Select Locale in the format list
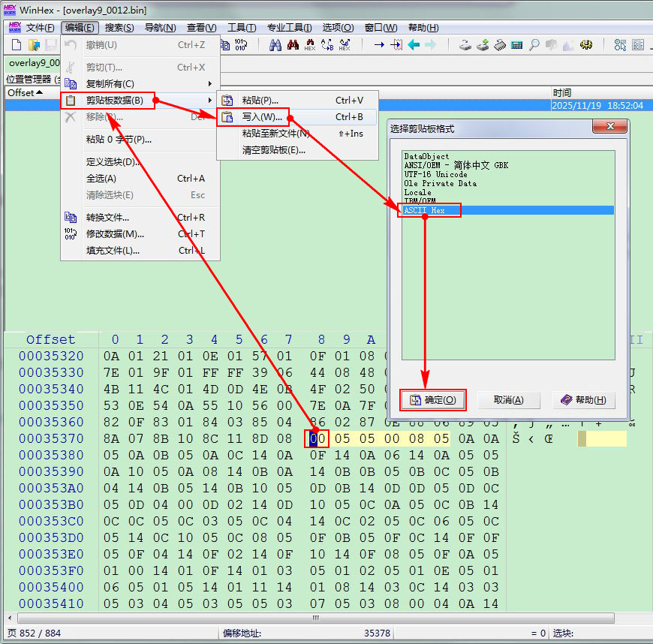This screenshot has height=644, width=653. click(x=508, y=192)
